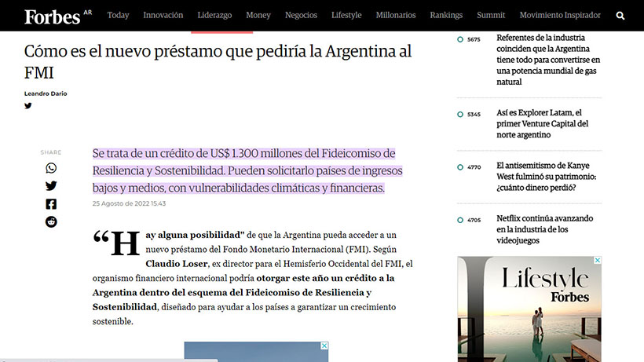Open the Movimiento Inspirador section
The image size is (644, 362).
coord(560,15)
